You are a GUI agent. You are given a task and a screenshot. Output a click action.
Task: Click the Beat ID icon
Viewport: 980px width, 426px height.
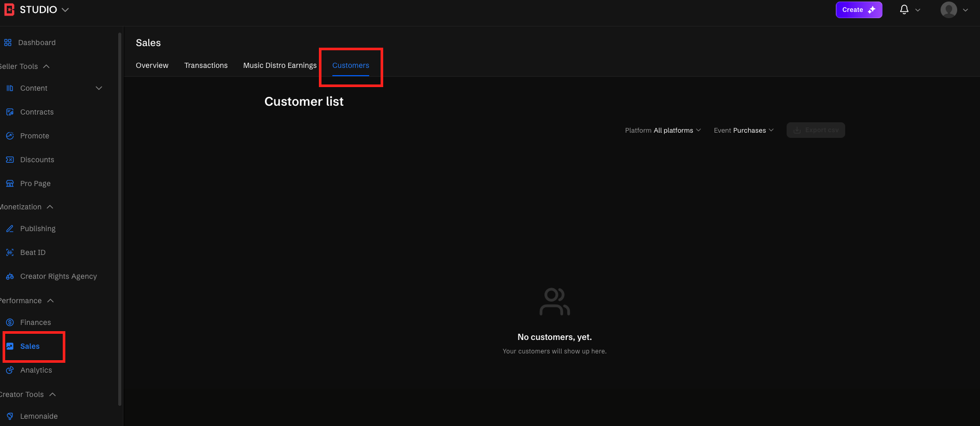pyautogui.click(x=10, y=252)
